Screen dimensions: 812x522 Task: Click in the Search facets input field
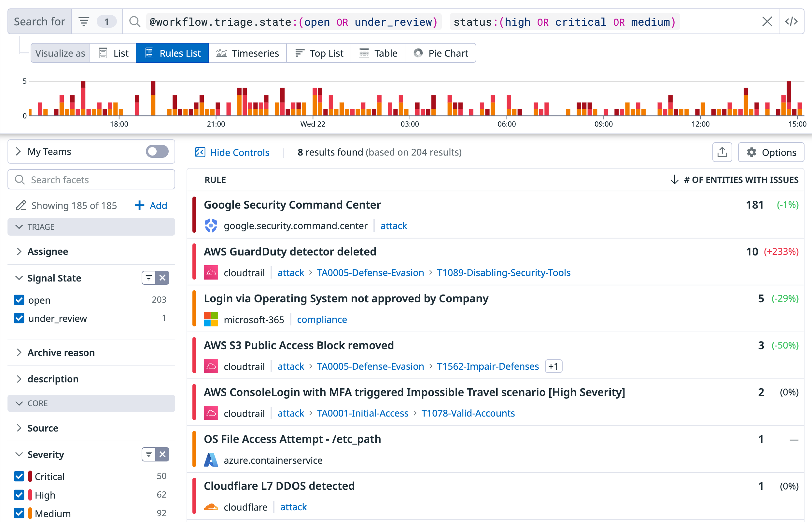pyautogui.click(x=91, y=179)
